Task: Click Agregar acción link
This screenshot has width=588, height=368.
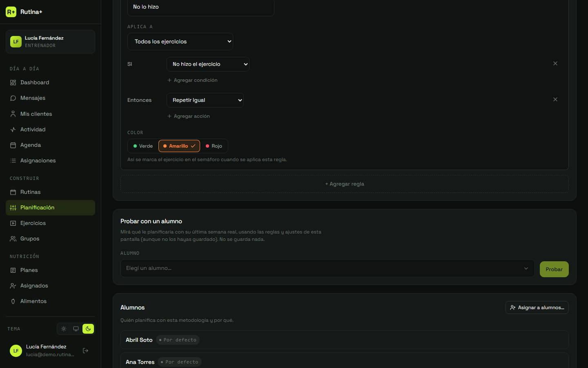Action: [189, 116]
